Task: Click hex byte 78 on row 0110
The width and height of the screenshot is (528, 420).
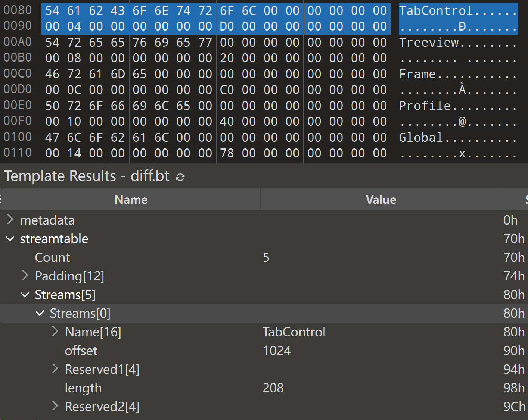Action: [227, 153]
